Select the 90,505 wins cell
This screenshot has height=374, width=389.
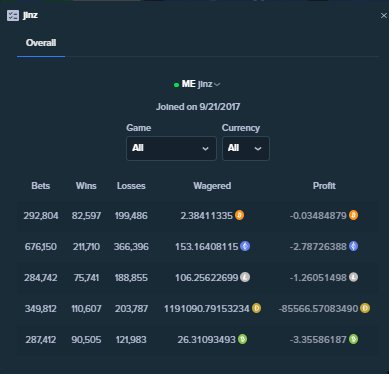(x=86, y=340)
